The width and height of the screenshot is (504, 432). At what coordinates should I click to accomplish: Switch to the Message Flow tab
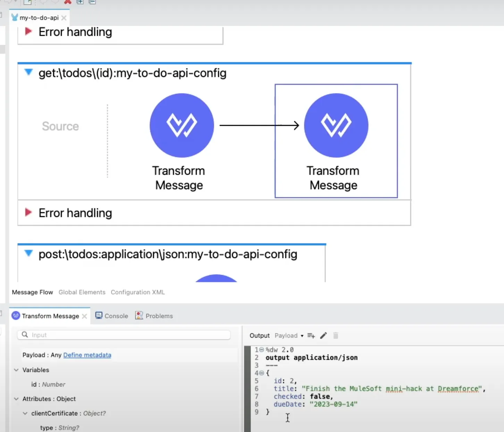(32, 292)
